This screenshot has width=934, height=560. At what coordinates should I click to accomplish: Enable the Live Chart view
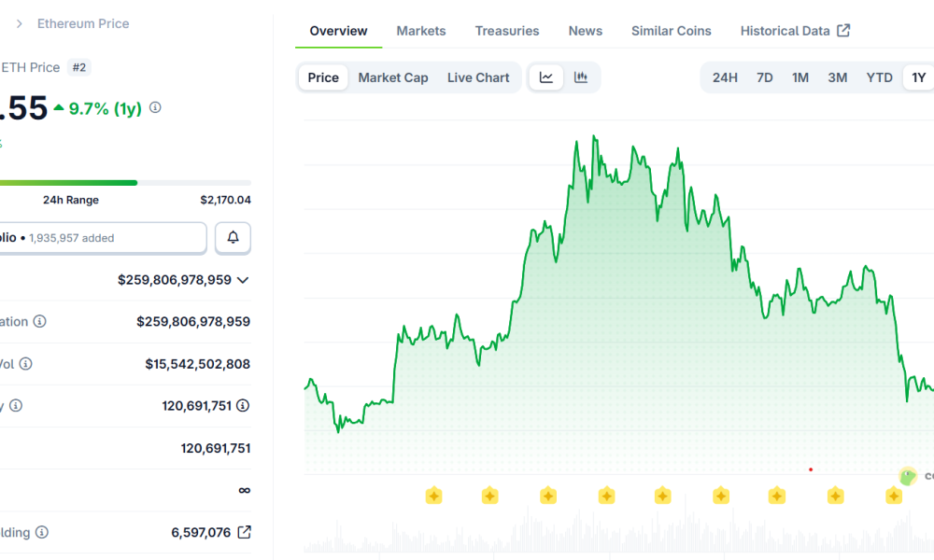point(479,77)
